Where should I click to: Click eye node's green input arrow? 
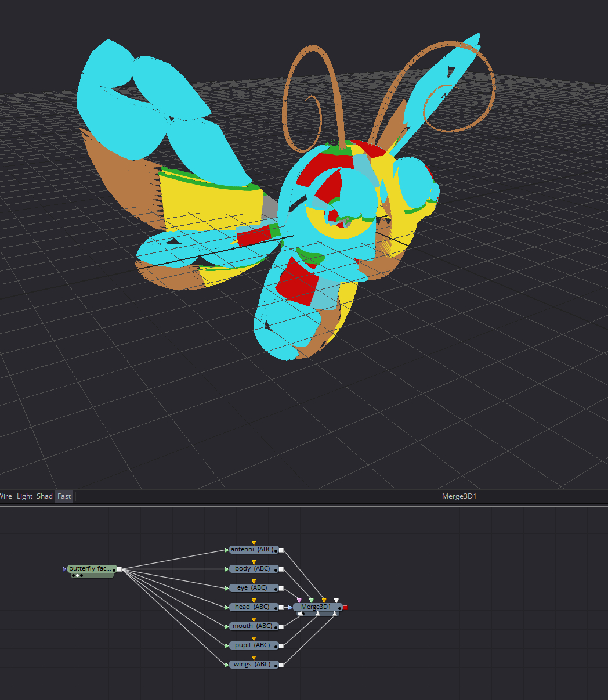227,588
